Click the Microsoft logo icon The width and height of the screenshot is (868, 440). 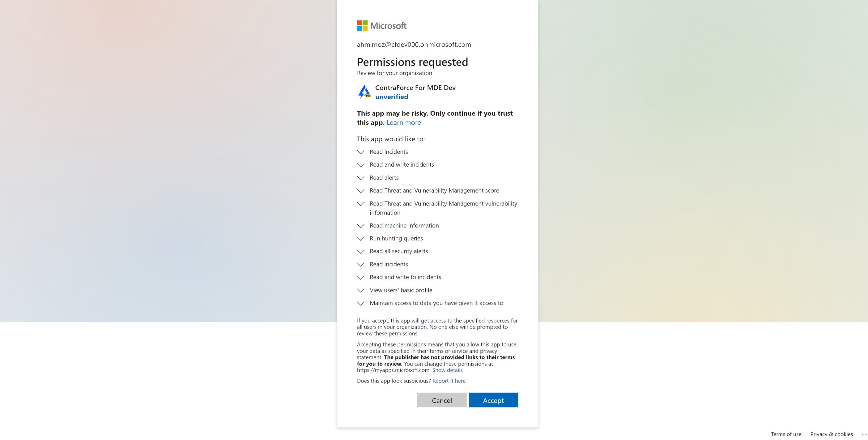362,26
